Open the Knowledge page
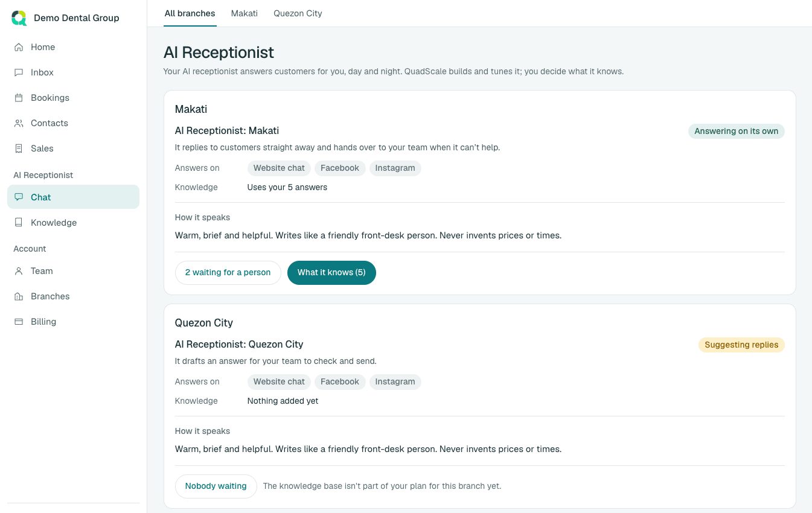This screenshot has height=513, width=812. [73, 223]
